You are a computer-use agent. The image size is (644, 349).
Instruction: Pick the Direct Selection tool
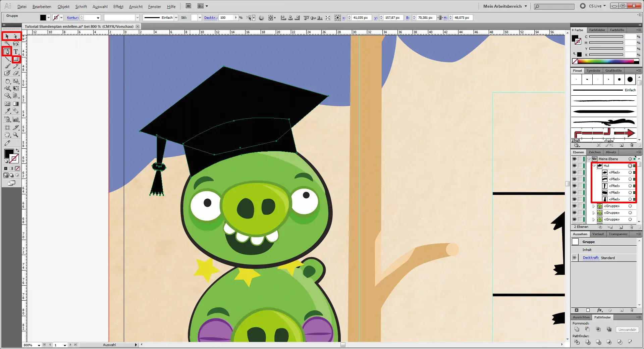15,36
